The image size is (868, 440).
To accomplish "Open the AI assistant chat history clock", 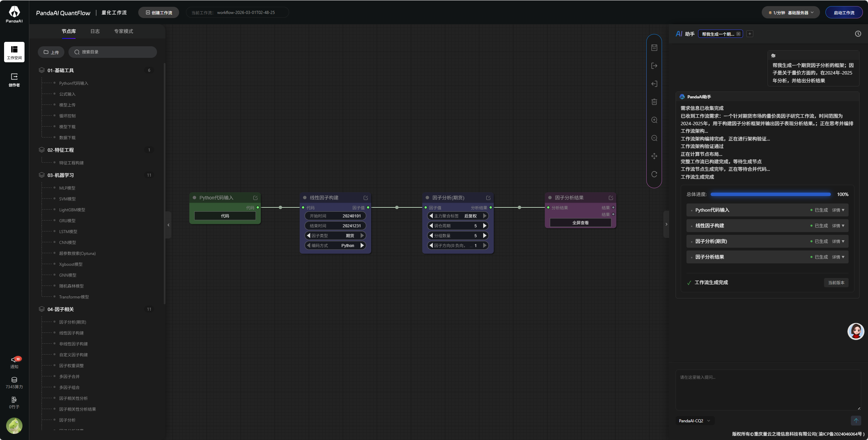I will click(x=858, y=34).
